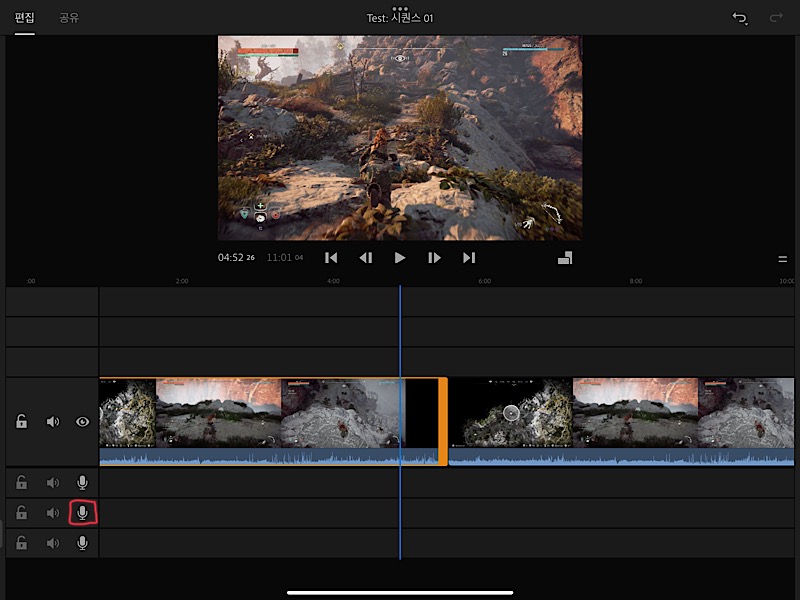Tap the iPad home indicator bar

(x=400, y=593)
